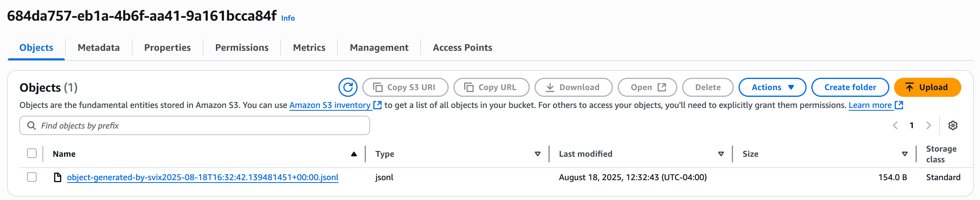Switch to the Permissions tab
This screenshot has height=200, width=980.
pyautogui.click(x=242, y=48)
